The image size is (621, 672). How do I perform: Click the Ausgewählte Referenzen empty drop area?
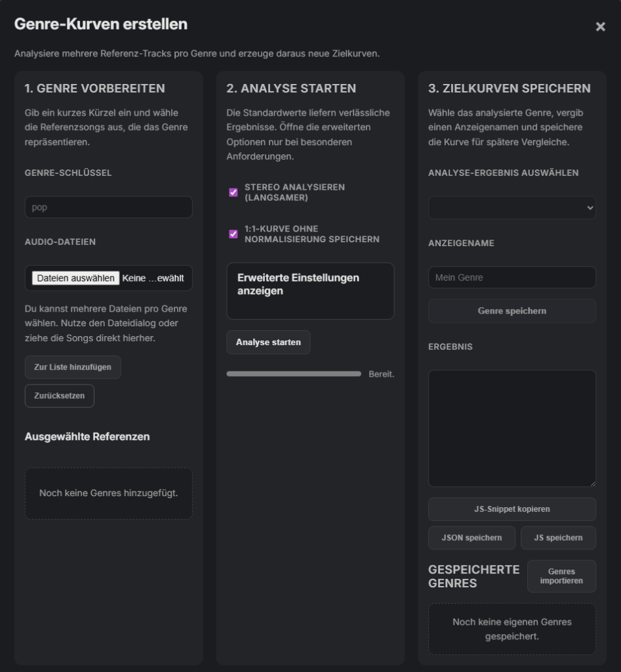click(108, 493)
